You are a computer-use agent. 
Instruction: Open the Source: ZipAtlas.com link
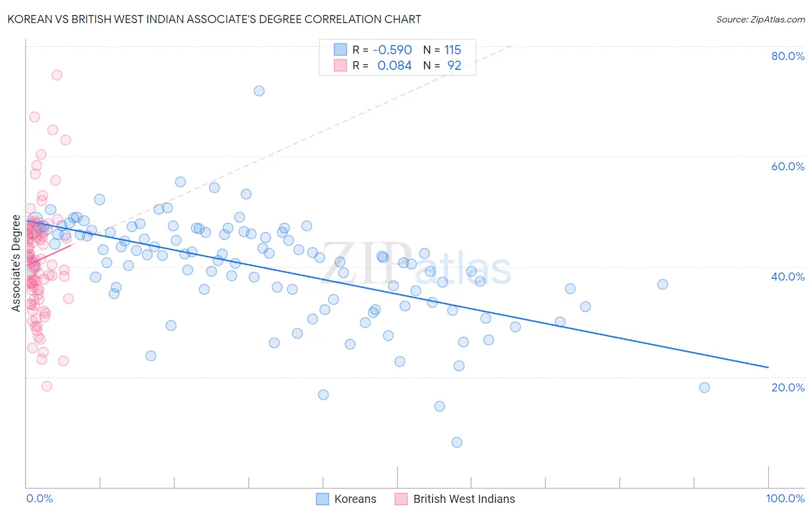point(761,19)
